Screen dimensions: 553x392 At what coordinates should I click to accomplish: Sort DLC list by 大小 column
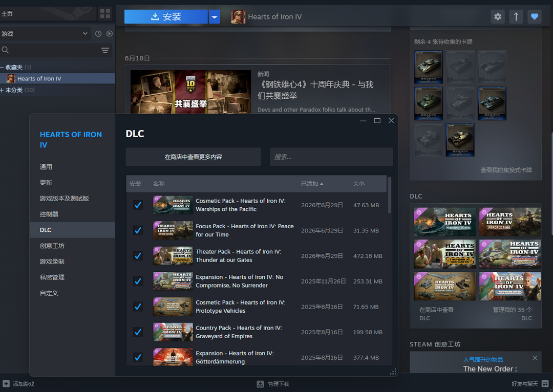(358, 183)
